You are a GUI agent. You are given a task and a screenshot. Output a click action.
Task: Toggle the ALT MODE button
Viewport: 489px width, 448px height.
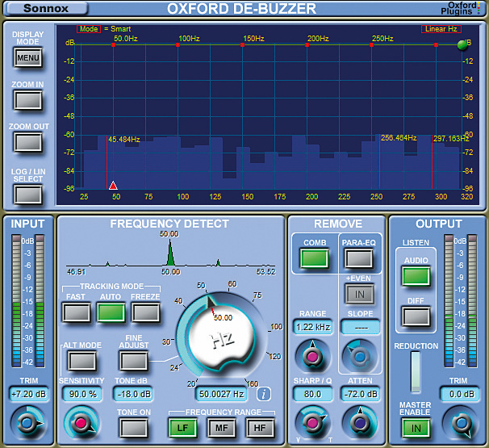pos(82,361)
